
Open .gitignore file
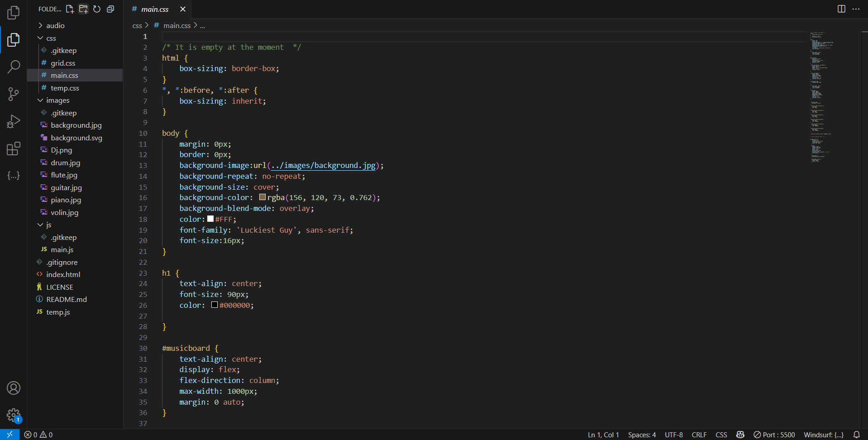pyautogui.click(x=75, y=262)
